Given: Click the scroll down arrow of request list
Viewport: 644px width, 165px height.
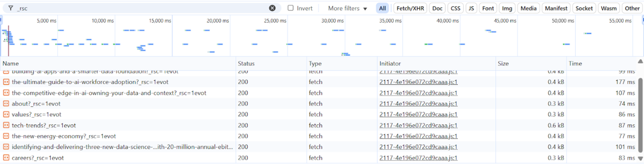Looking at the screenshot, I should [640, 159].
